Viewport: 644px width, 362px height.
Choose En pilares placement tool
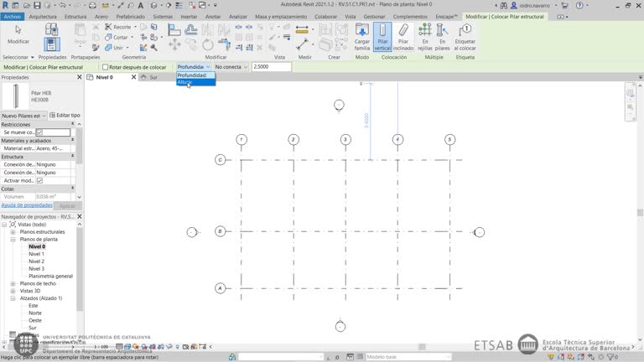(x=443, y=38)
